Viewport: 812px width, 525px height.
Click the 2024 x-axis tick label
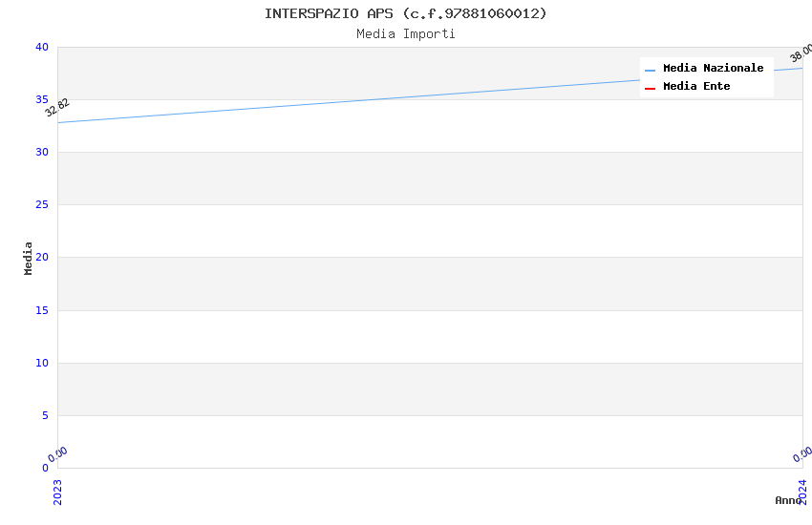point(802,491)
